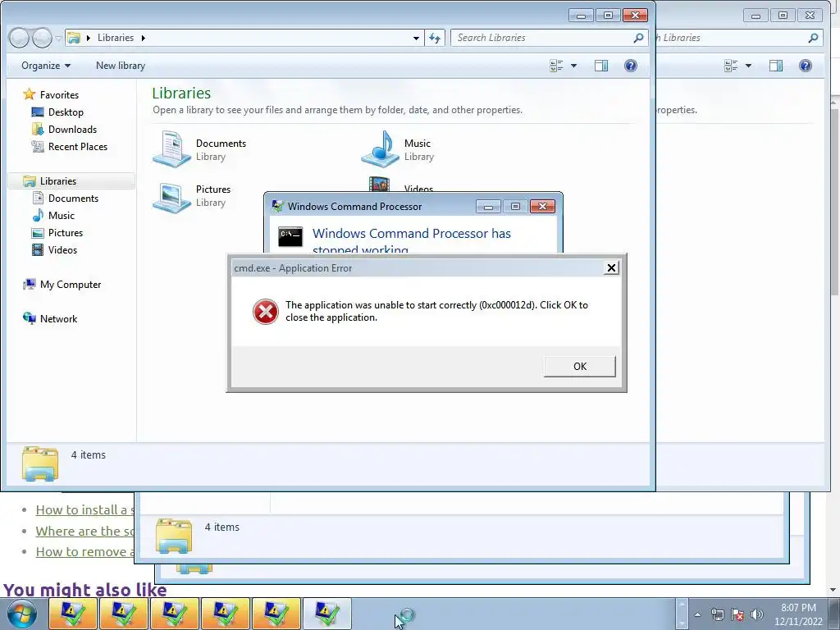Screen dimensions: 840x630
Task: Open the Pictures library icon
Action: [171, 196]
